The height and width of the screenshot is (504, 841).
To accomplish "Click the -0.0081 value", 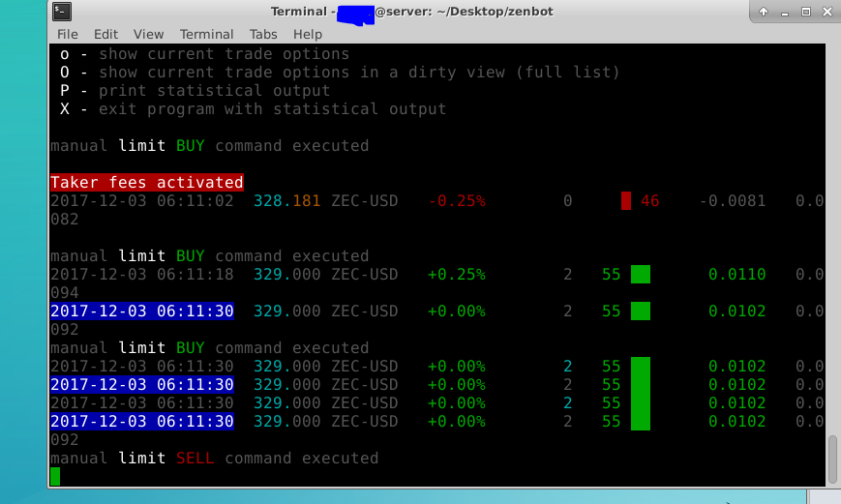I will pyautogui.click(x=733, y=201).
